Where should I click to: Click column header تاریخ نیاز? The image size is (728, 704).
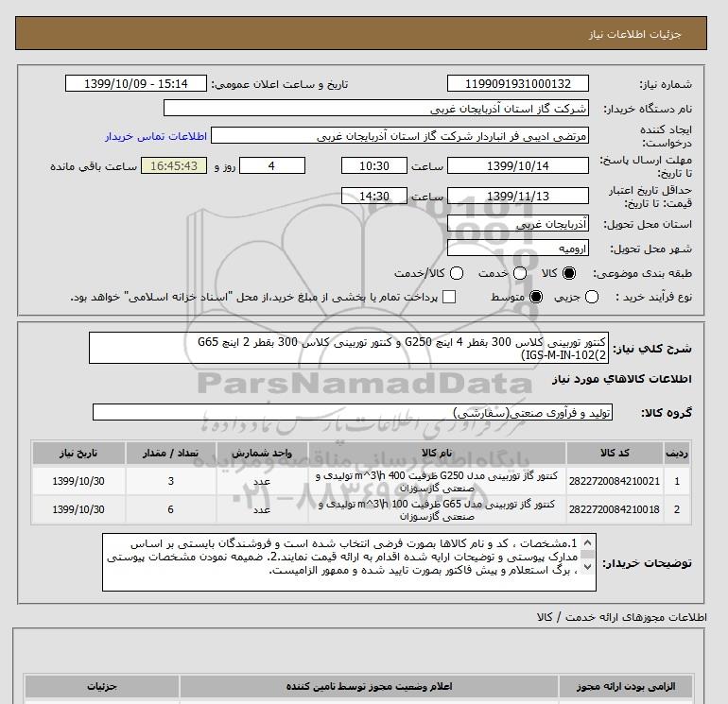tap(78, 454)
